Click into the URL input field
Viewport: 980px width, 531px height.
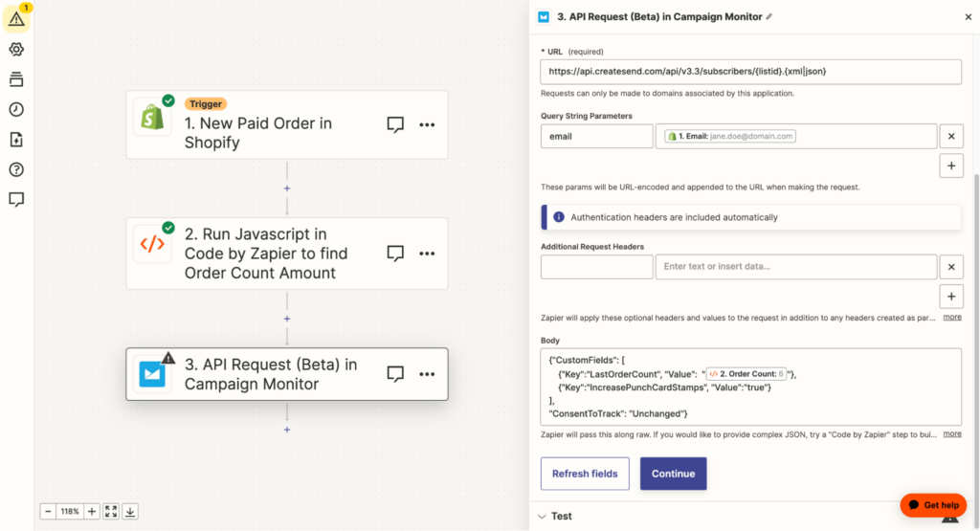point(750,72)
